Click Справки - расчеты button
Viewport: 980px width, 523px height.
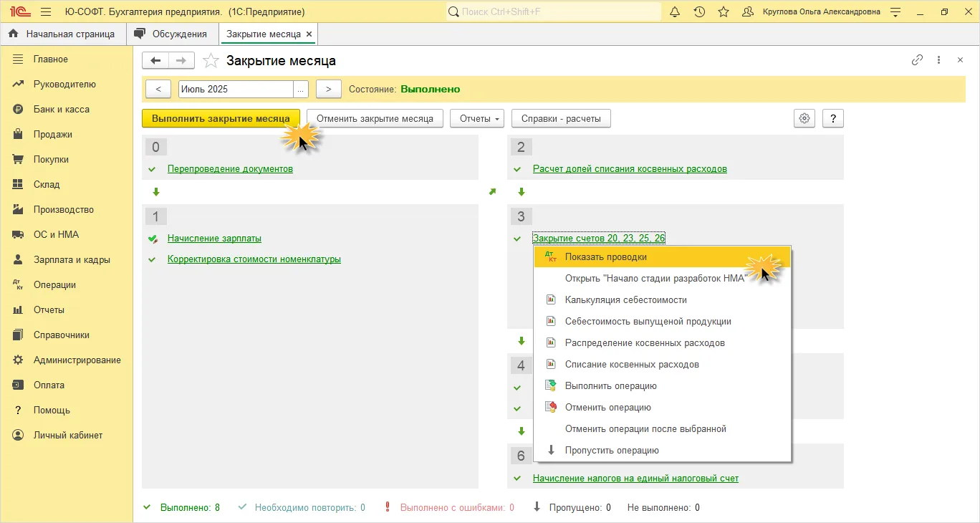(561, 118)
